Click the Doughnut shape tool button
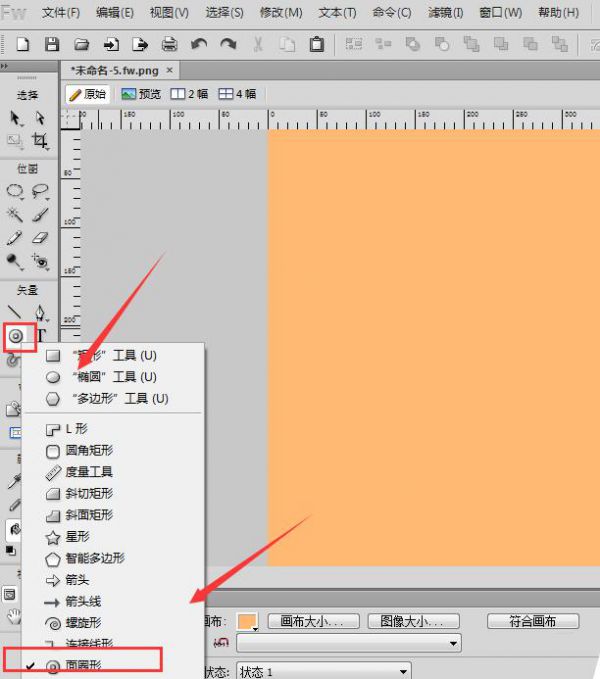Image resolution: width=600 pixels, height=679 pixels. pyautogui.click(x=16, y=336)
